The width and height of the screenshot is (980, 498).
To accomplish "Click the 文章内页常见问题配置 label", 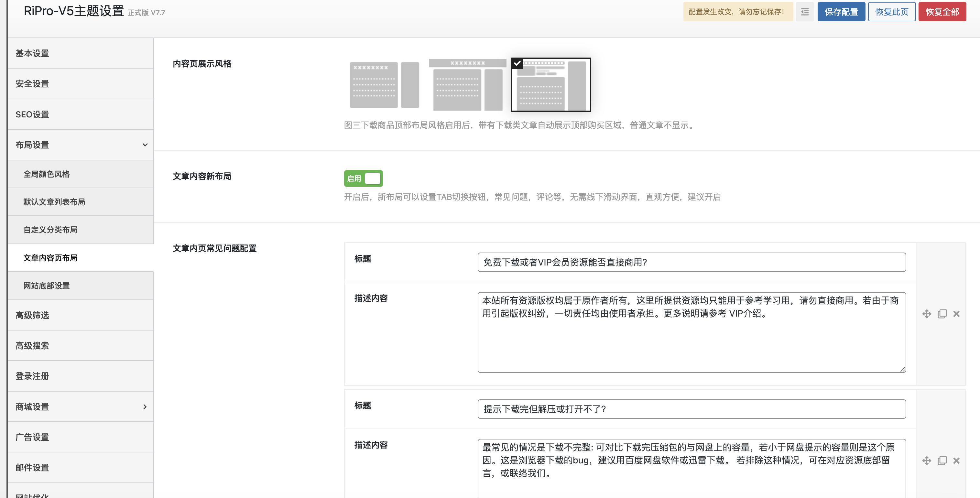I will (x=214, y=248).
